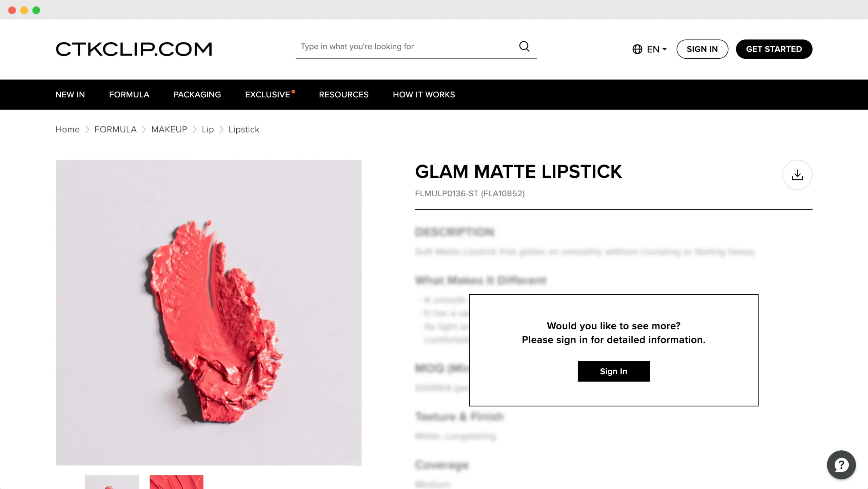Click the red macOS close button
Image resolution: width=868 pixels, height=489 pixels.
point(12,10)
